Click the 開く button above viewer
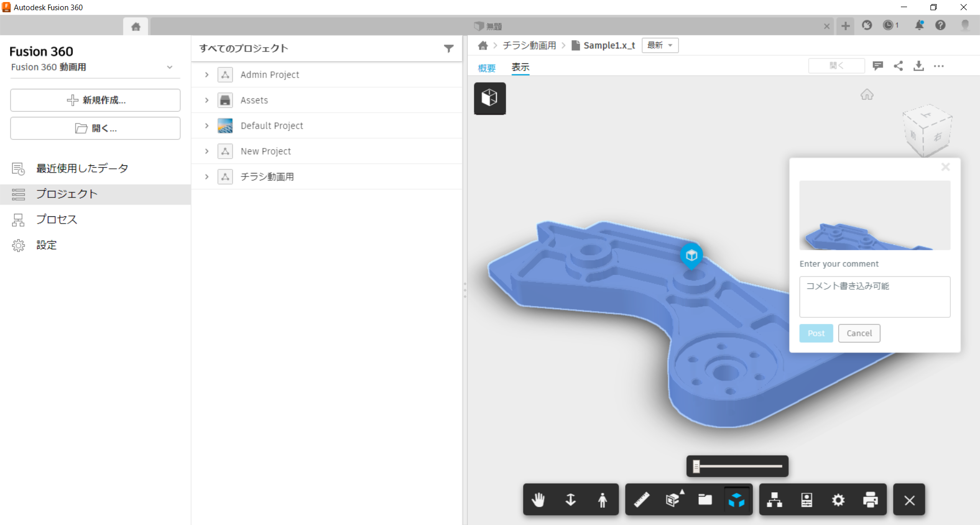Image resolution: width=980 pixels, height=525 pixels. pyautogui.click(x=837, y=66)
